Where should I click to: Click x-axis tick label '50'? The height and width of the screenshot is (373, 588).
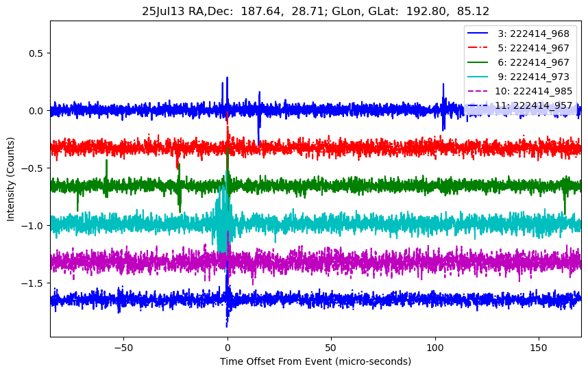pyautogui.click(x=331, y=348)
